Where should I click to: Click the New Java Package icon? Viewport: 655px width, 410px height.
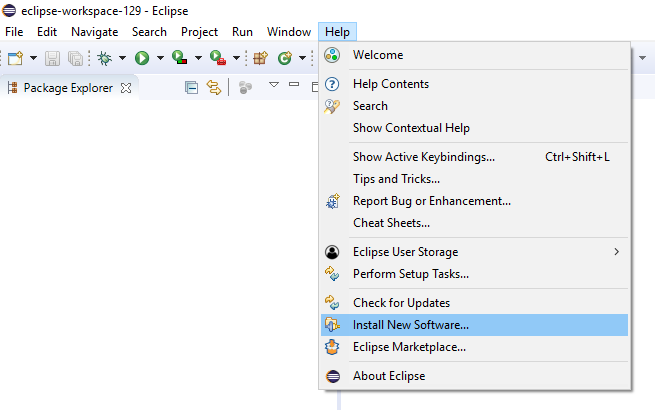tap(260, 58)
